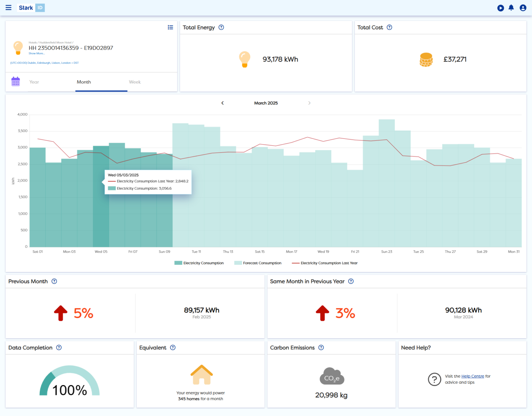The height and width of the screenshot is (416, 532).
Task: Click the Dublin timezone link
Action: [44, 63]
